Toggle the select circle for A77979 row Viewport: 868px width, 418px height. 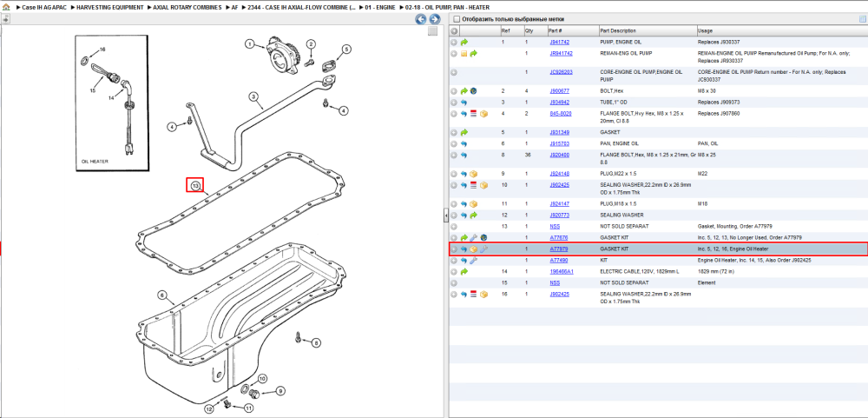[454, 249]
